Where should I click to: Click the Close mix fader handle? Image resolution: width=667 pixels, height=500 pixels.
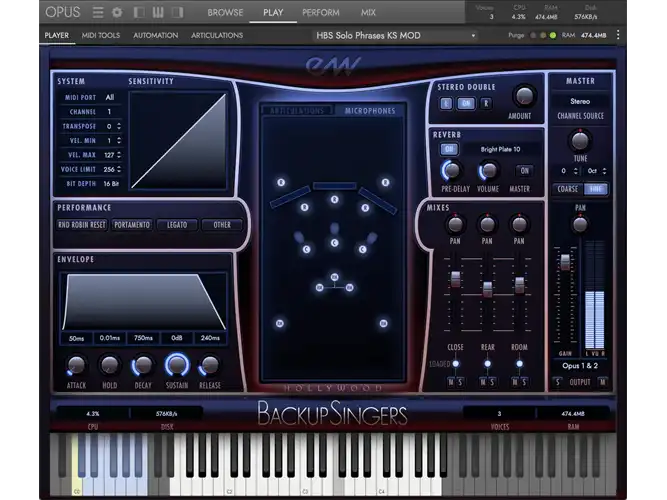(455, 279)
